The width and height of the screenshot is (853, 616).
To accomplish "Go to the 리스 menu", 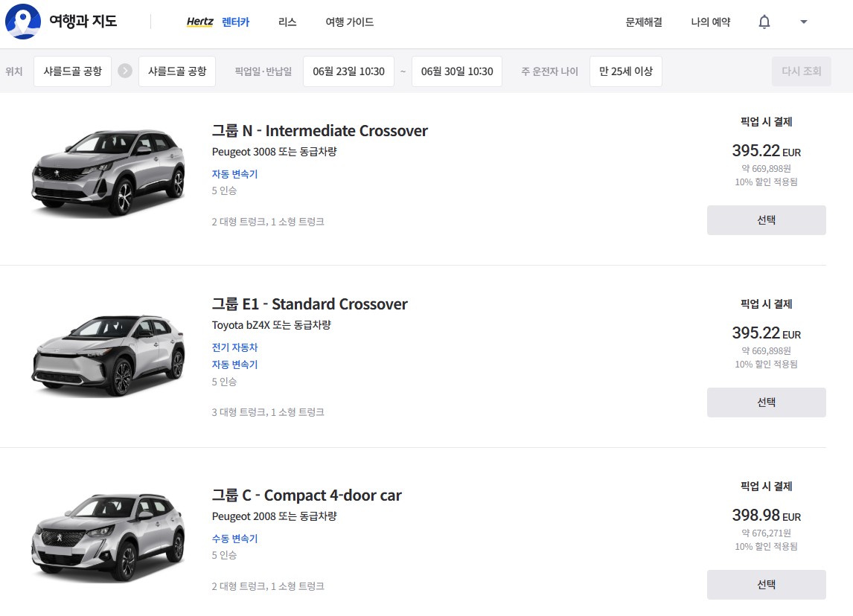I will point(287,22).
